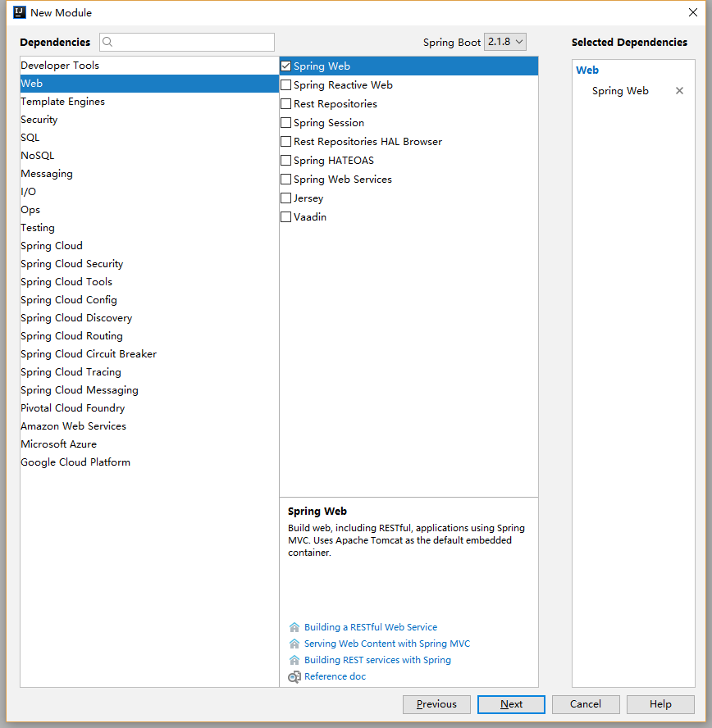
Task: Click the Web group in Selected Dependencies
Action: [x=587, y=71]
